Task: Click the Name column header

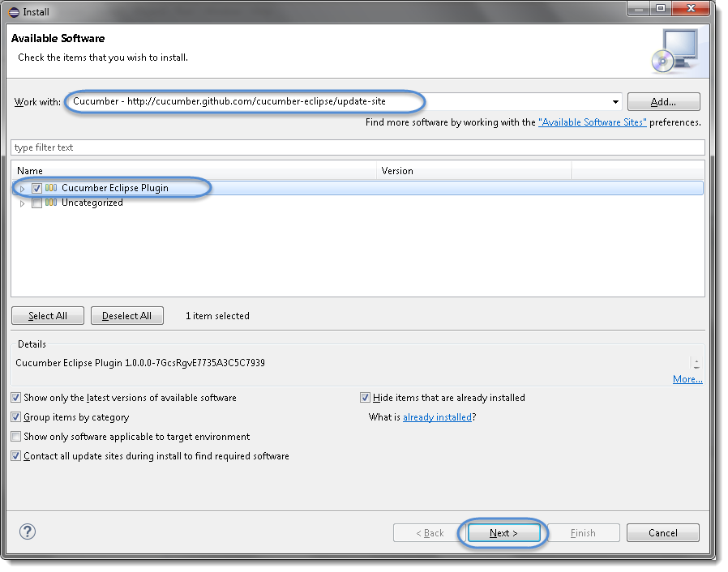Action: coord(194,171)
